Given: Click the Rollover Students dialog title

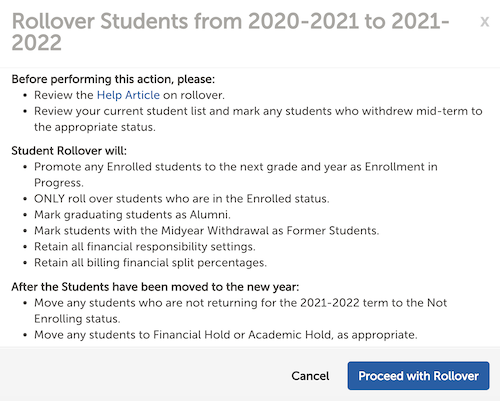Looking at the screenshot, I should [231, 32].
